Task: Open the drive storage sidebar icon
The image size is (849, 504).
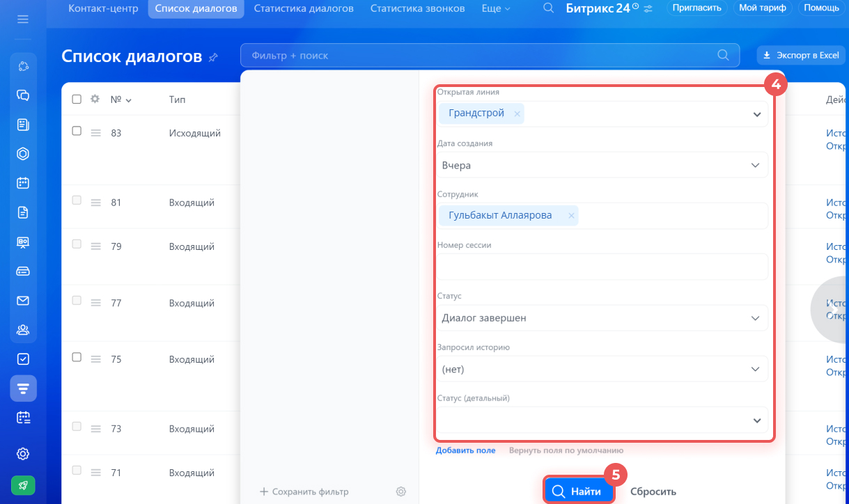Action: [23, 271]
